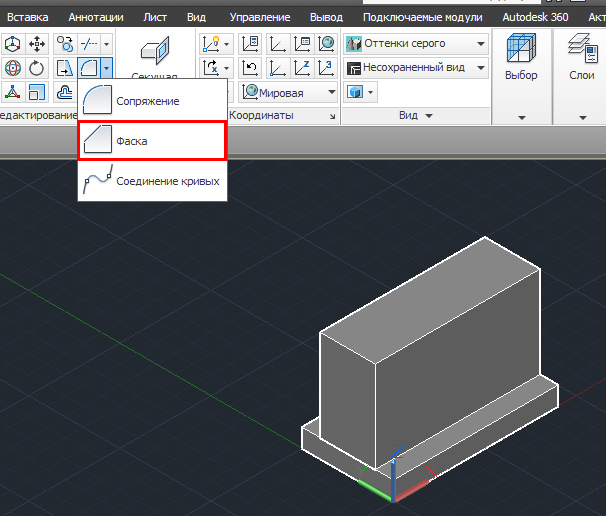Screen dimensions: 606x516
Task: Open the UCS icon display dropdown arrow
Action: pos(227,44)
